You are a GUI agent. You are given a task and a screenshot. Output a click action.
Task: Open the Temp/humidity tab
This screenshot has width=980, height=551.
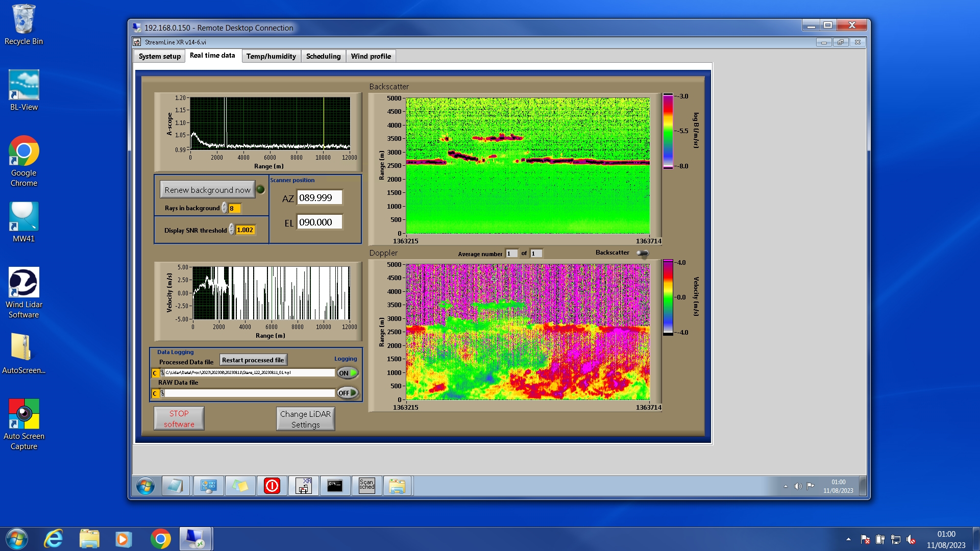pos(271,56)
